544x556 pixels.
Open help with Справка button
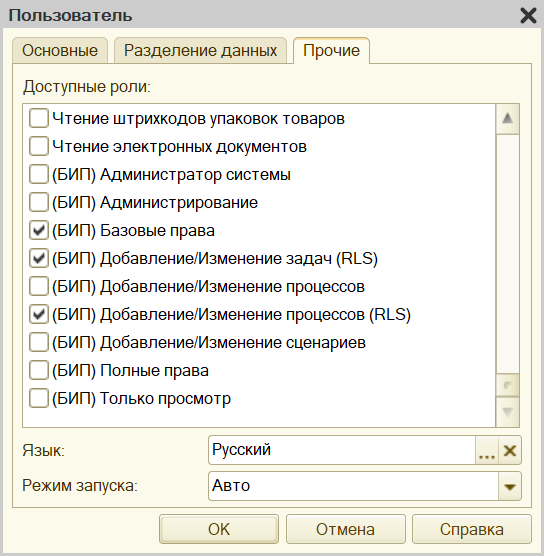tap(472, 529)
